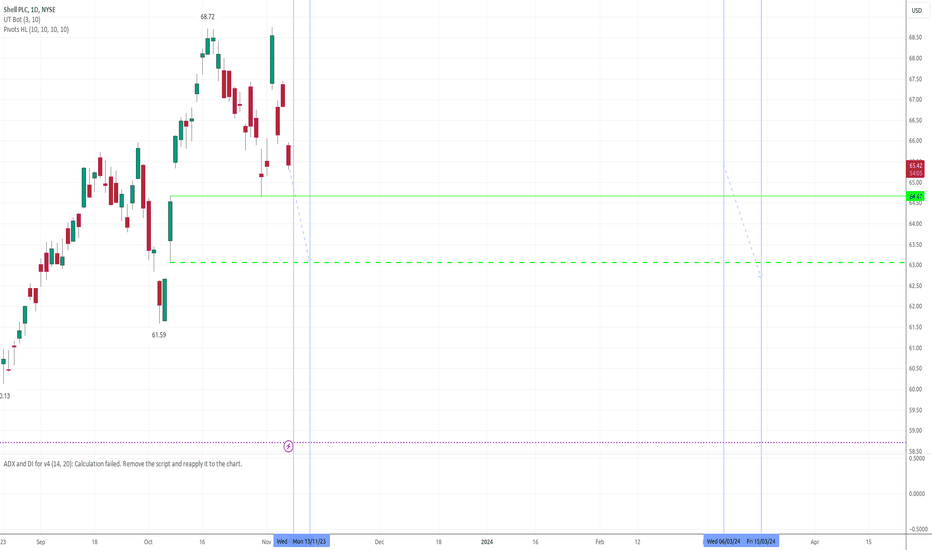The image size is (932, 550).
Task: Click the -0.5000 indicator pane scale value
Action: pos(917,529)
